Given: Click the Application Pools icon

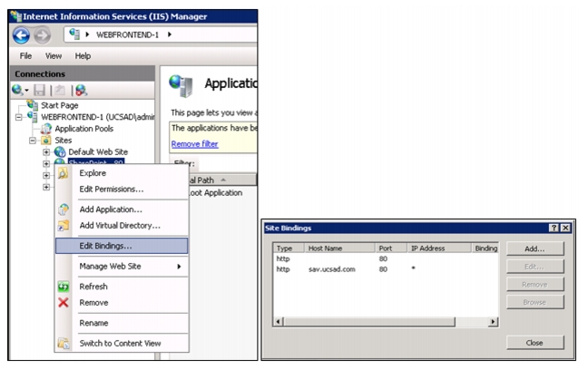Looking at the screenshot, I should tap(45, 129).
